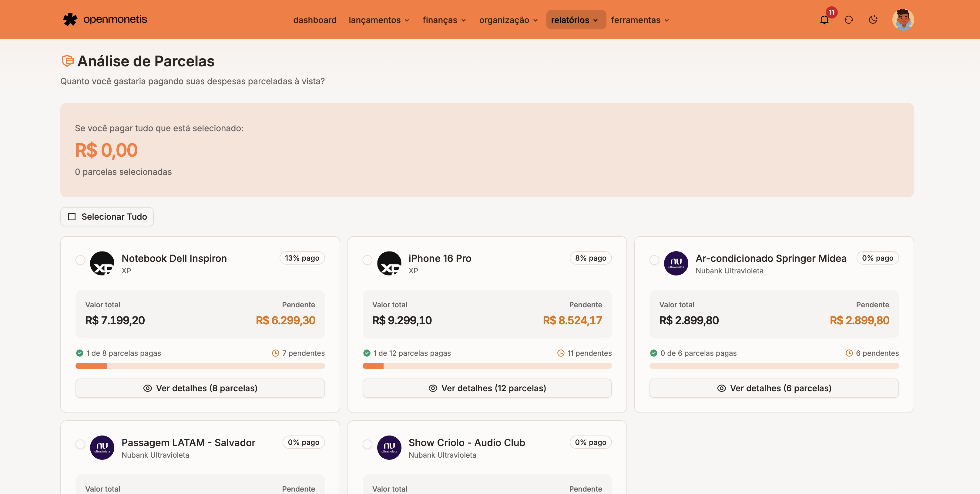
Task: Click the XP logo on iPhone 16 Pro card
Action: pos(389,263)
